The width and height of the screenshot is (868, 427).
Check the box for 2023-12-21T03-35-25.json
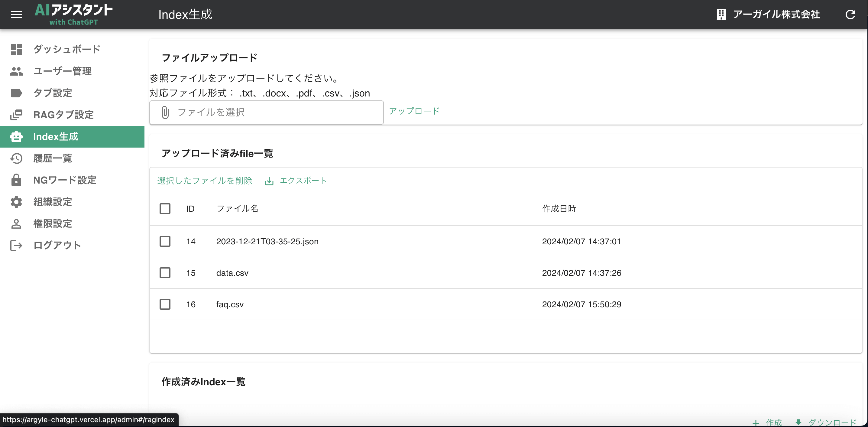(x=165, y=241)
